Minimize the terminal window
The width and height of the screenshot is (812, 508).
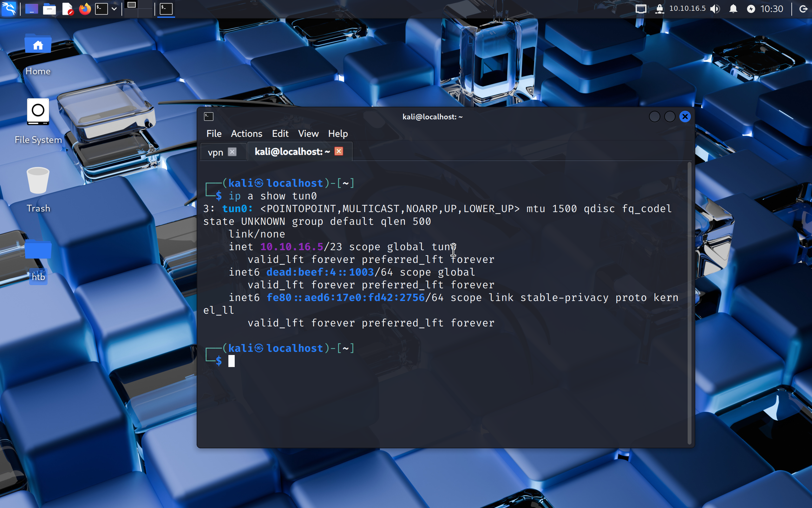654,117
